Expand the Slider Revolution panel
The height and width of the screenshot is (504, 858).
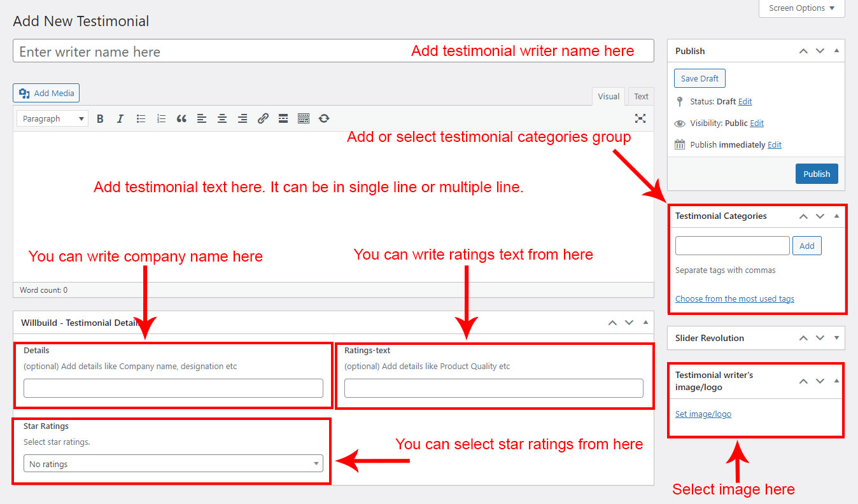[836, 338]
